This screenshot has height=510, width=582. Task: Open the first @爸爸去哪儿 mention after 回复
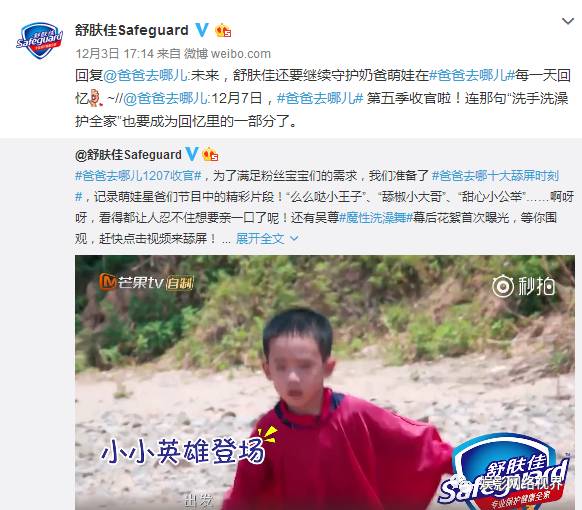tap(146, 76)
